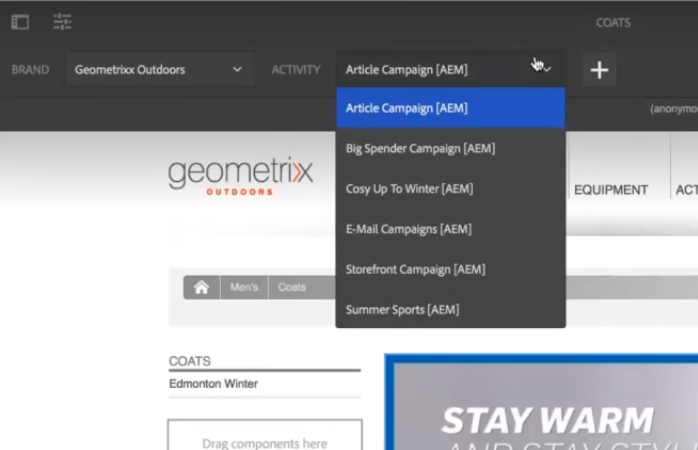Viewport: 698px width, 450px height.
Task: Click the COATS page title
Action: coord(612,22)
